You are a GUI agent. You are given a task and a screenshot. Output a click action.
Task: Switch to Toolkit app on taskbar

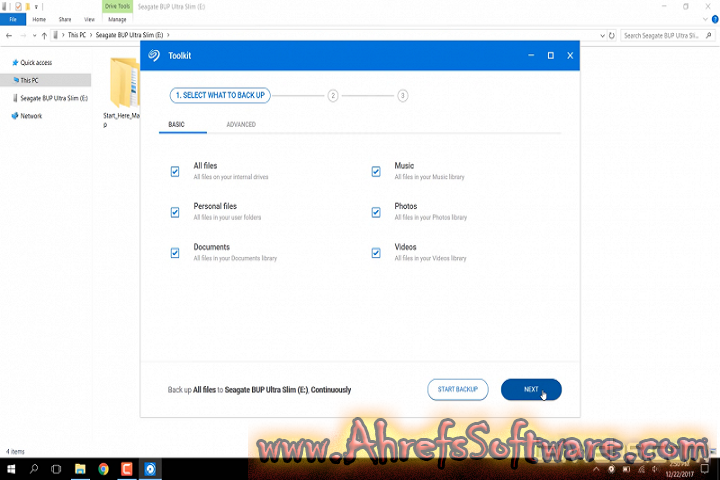(x=150, y=469)
